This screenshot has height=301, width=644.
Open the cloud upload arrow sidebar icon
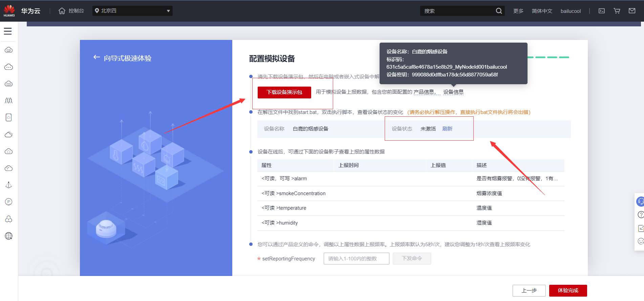[9, 151]
